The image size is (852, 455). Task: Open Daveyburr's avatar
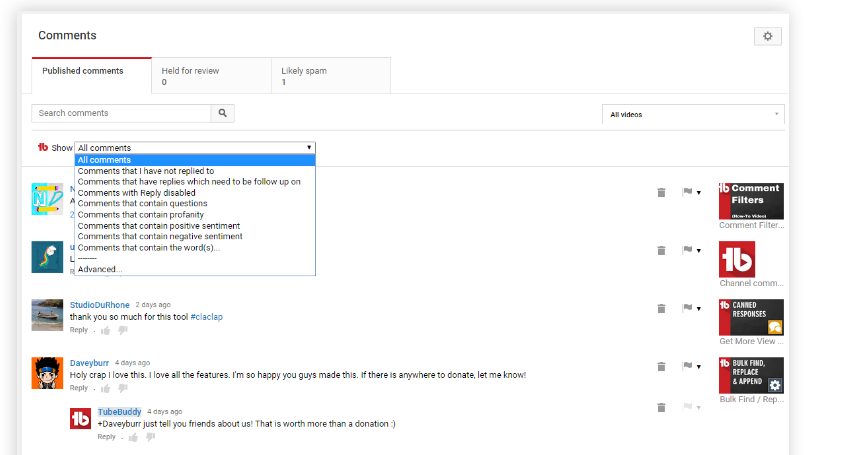tap(47, 373)
